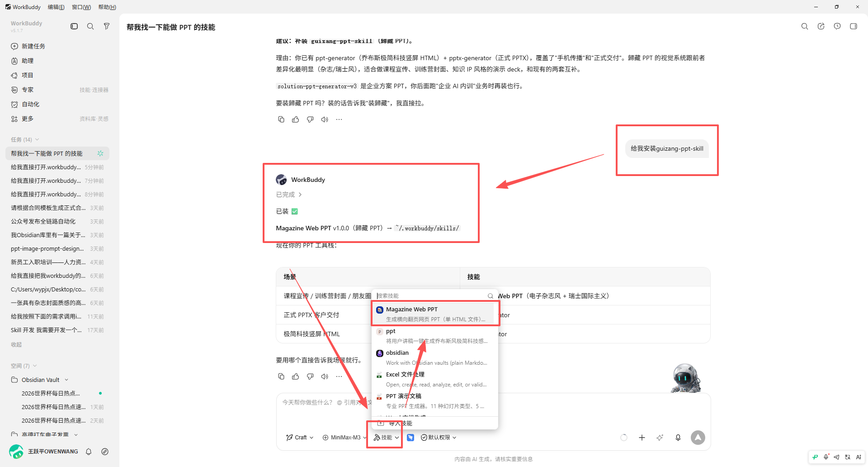Viewport: 868px width, 467px height.
Task: Click 导入技能 in skills popup
Action: (x=435, y=423)
